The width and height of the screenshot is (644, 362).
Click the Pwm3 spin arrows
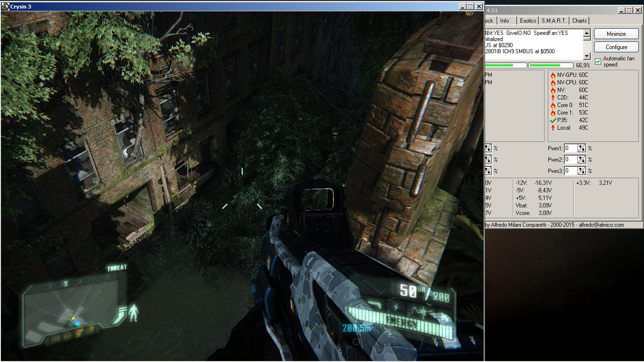(581, 171)
